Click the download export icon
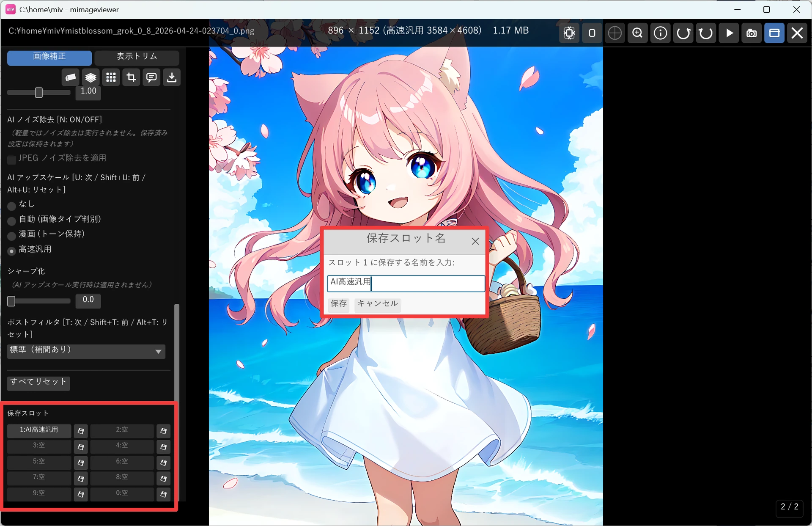 [172, 77]
